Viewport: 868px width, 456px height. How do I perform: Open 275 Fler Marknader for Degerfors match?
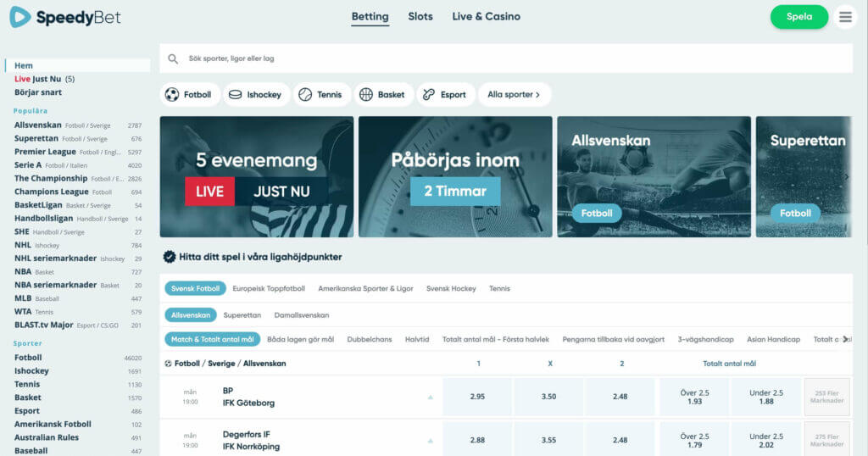coord(827,441)
